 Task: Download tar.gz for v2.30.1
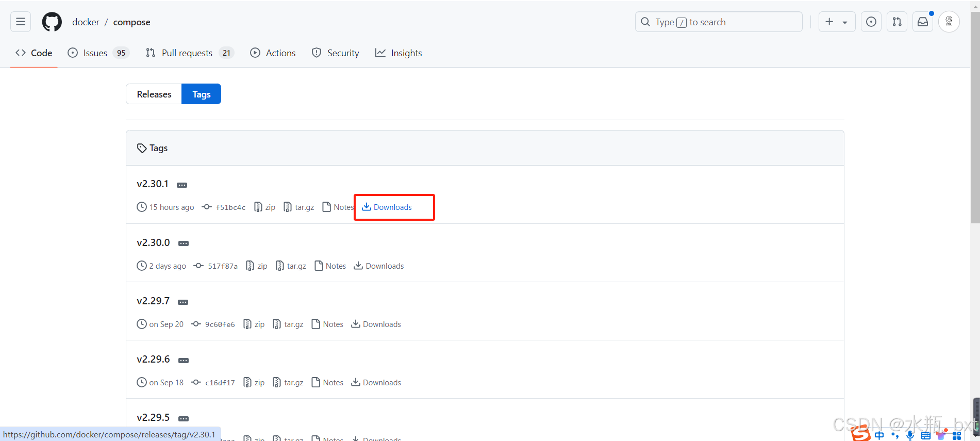pyautogui.click(x=299, y=207)
